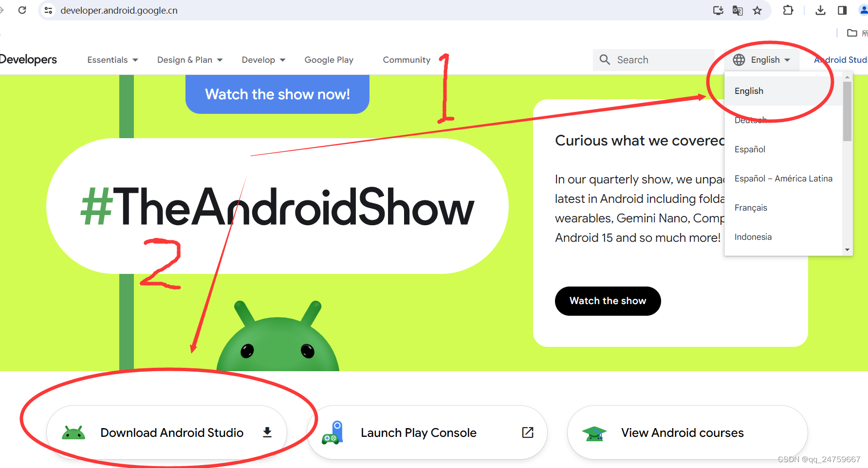Click the Search input field
The height and width of the screenshot is (468, 868).
(654, 60)
